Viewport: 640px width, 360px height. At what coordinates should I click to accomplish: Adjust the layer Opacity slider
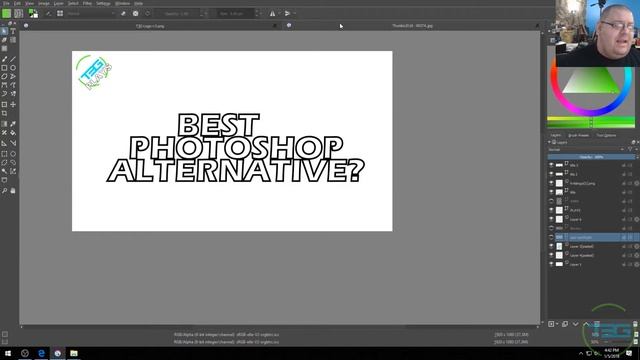(591, 157)
